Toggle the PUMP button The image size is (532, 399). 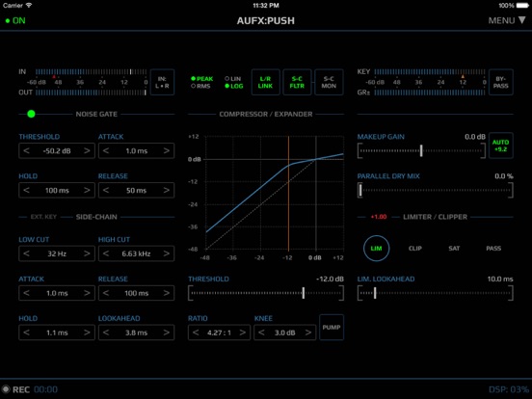(x=332, y=328)
